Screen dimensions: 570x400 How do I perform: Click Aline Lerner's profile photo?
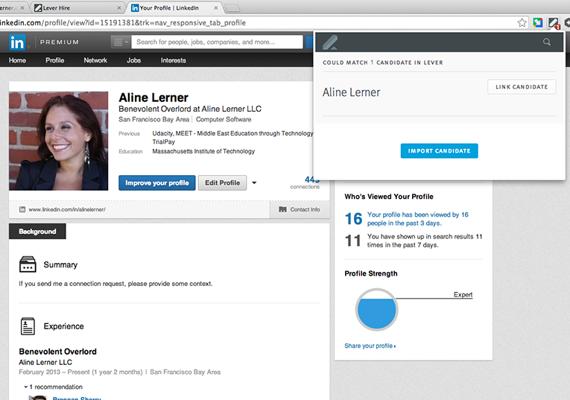tap(59, 141)
